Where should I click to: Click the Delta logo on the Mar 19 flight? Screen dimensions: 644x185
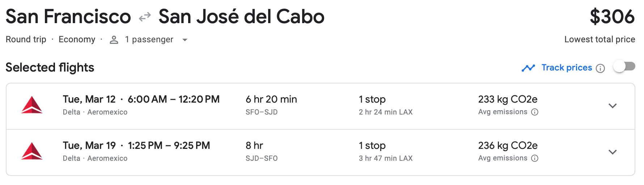click(x=32, y=151)
